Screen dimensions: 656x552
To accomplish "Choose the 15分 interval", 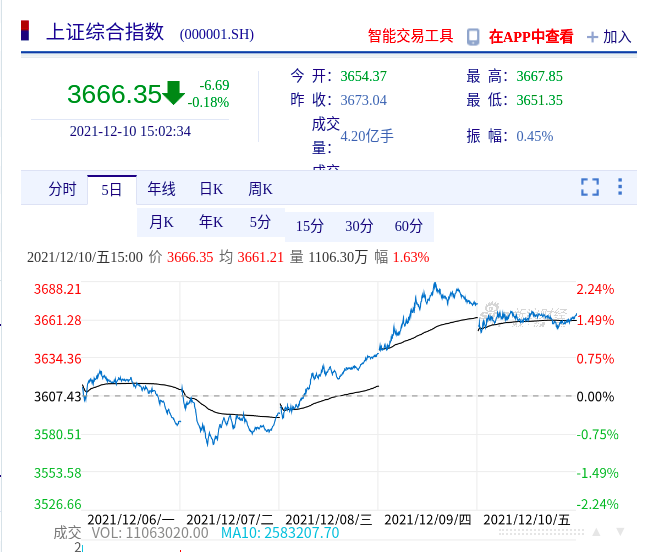I will click(x=310, y=226).
